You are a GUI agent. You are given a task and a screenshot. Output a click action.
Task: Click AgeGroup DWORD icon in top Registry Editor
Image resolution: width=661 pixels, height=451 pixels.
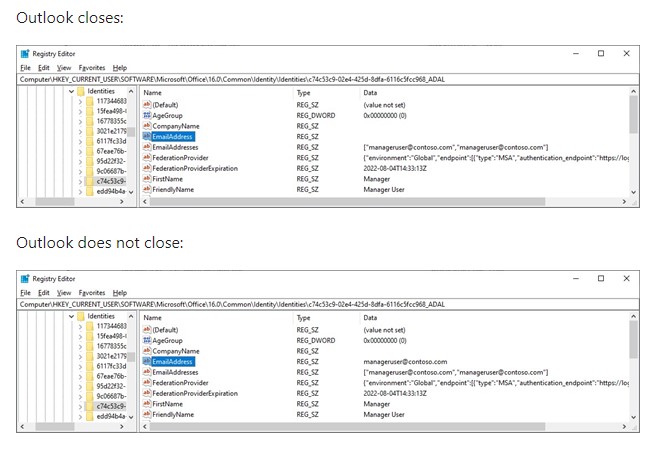[148, 115]
